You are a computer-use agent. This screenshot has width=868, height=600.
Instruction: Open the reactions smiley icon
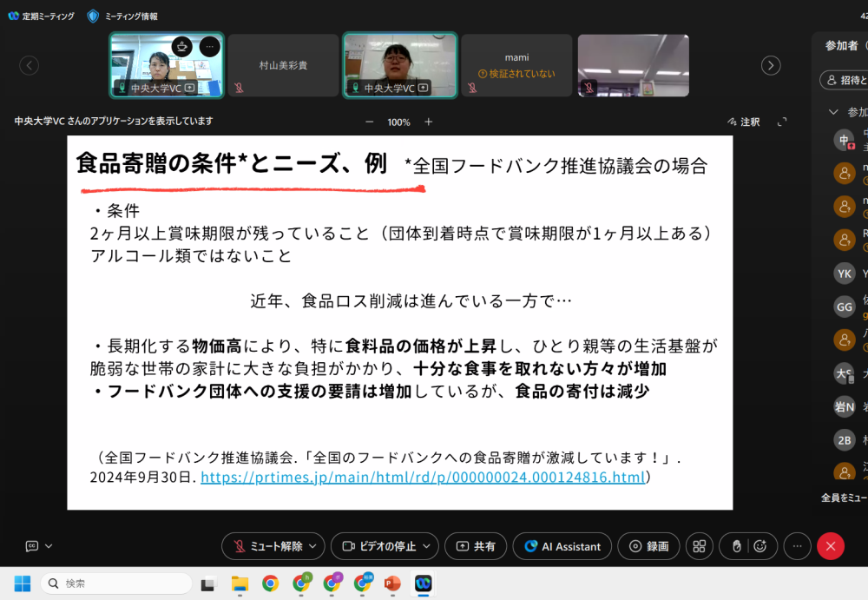(760, 546)
